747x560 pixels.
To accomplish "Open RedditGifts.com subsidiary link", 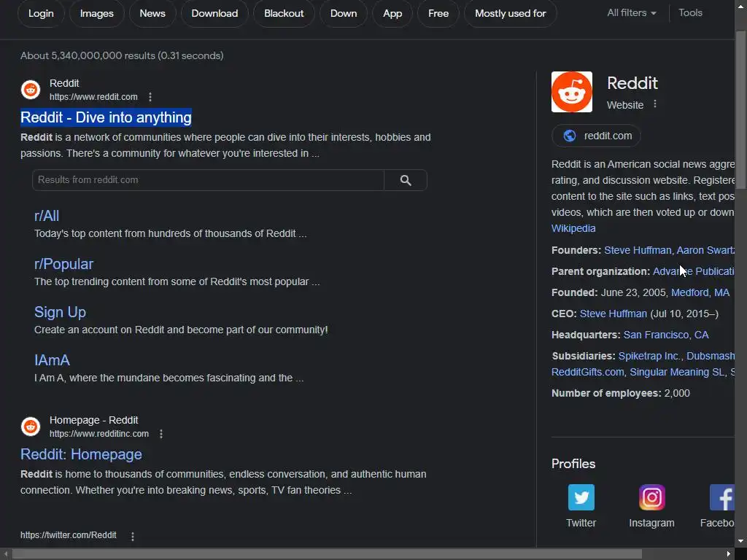I will coord(587,373).
